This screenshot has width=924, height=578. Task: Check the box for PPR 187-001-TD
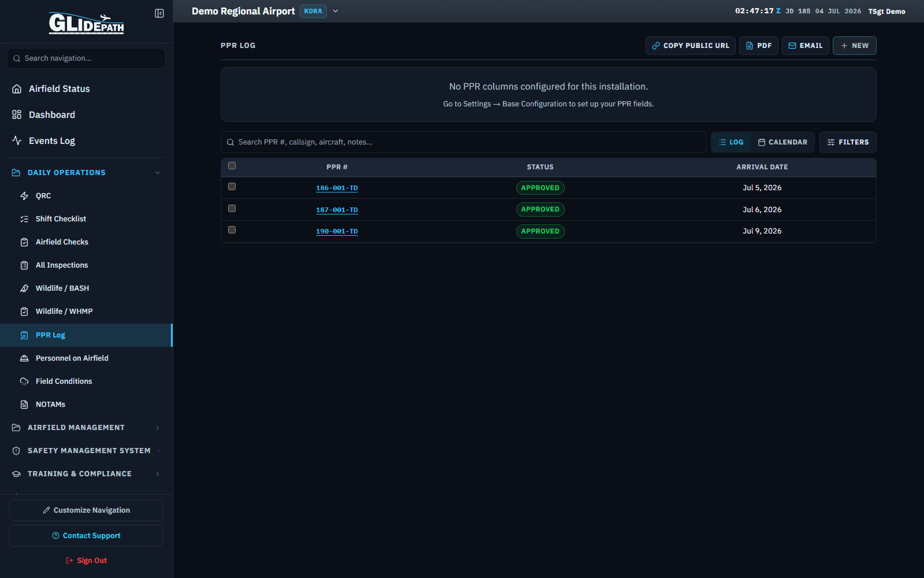click(x=232, y=209)
